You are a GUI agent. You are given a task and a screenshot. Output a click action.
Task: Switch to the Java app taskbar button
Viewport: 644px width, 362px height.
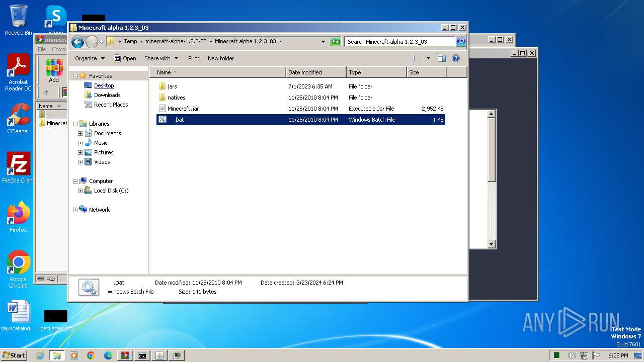click(x=159, y=355)
